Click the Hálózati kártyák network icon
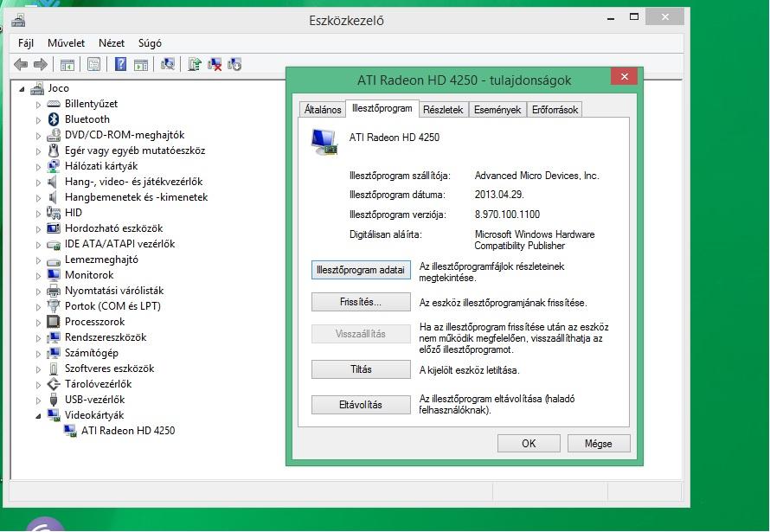The image size is (770, 532). (x=54, y=166)
